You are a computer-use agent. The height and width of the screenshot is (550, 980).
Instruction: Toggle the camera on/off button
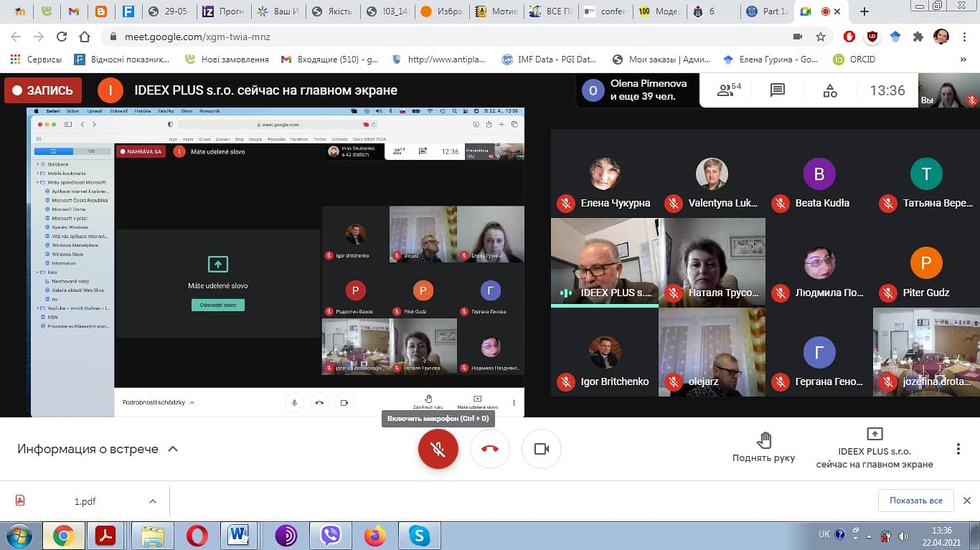542,449
